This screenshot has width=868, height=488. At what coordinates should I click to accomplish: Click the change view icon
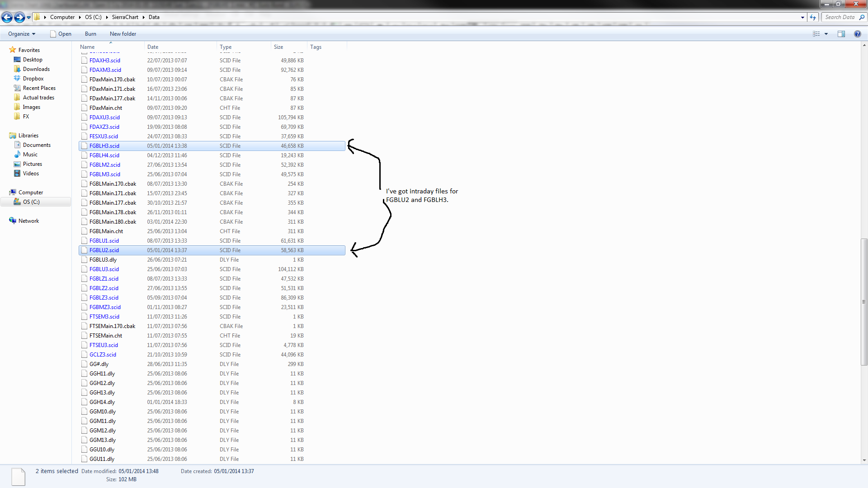(816, 34)
